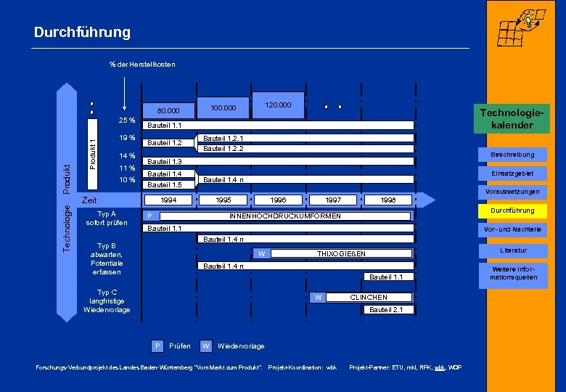This screenshot has width=566, height=392.
Task: Select the 1996 year marker
Action: (278, 200)
